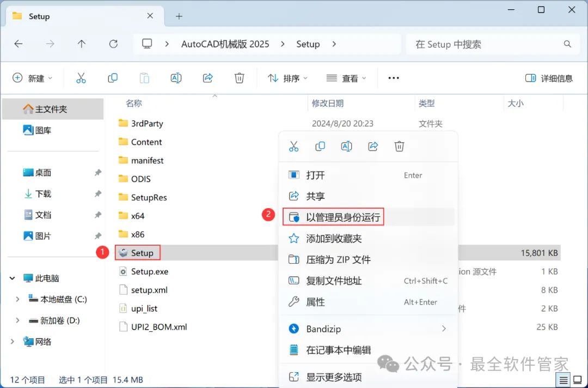Choose 添加到收藏夹
588x388 pixels.
367,238
